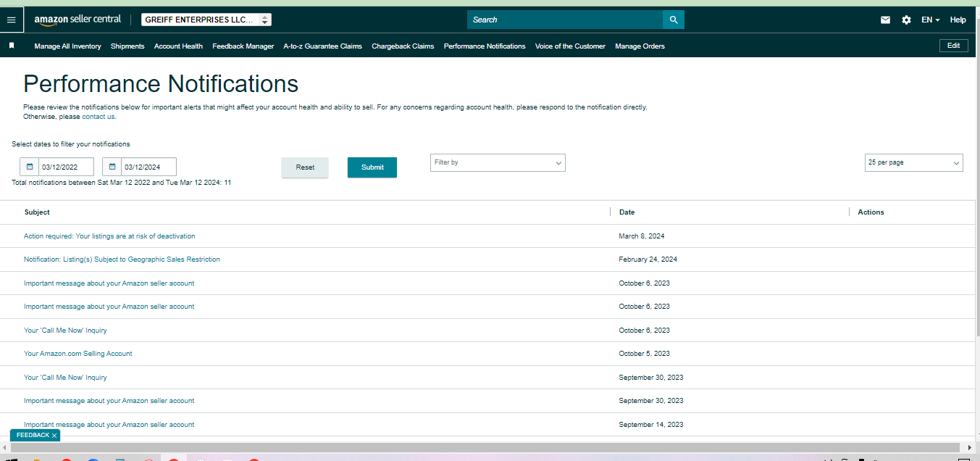
Task: Click the Date column header
Action: click(x=627, y=212)
